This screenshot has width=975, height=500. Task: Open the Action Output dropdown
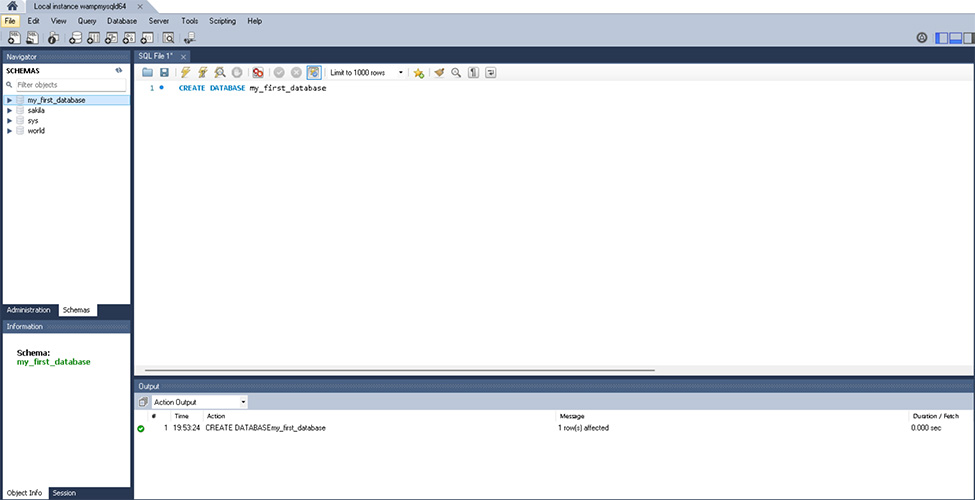tap(199, 402)
